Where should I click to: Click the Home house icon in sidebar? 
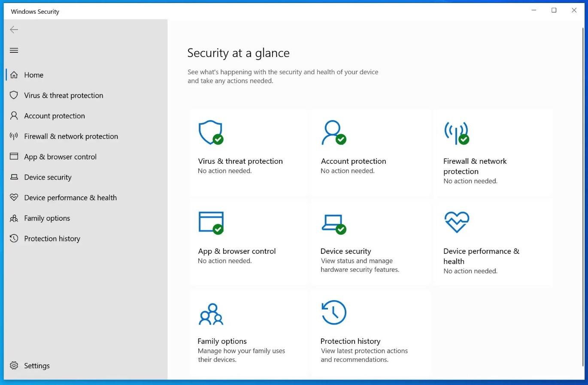tap(14, 75)
